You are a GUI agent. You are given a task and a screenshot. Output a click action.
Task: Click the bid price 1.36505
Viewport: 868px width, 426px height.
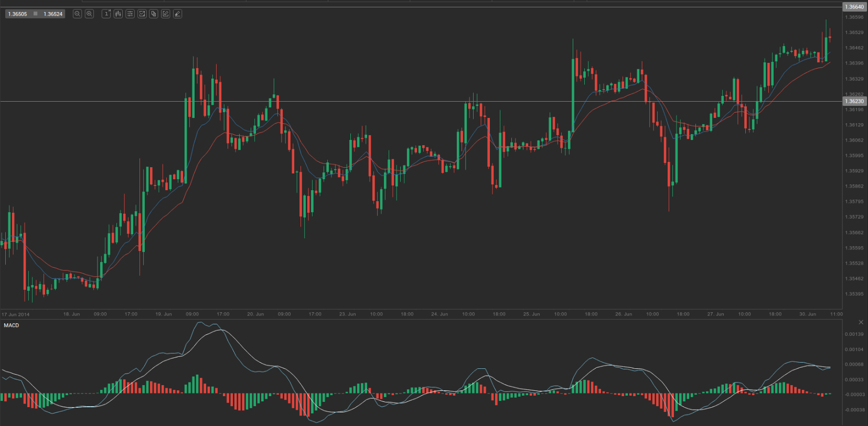click(x=18, y=14)
